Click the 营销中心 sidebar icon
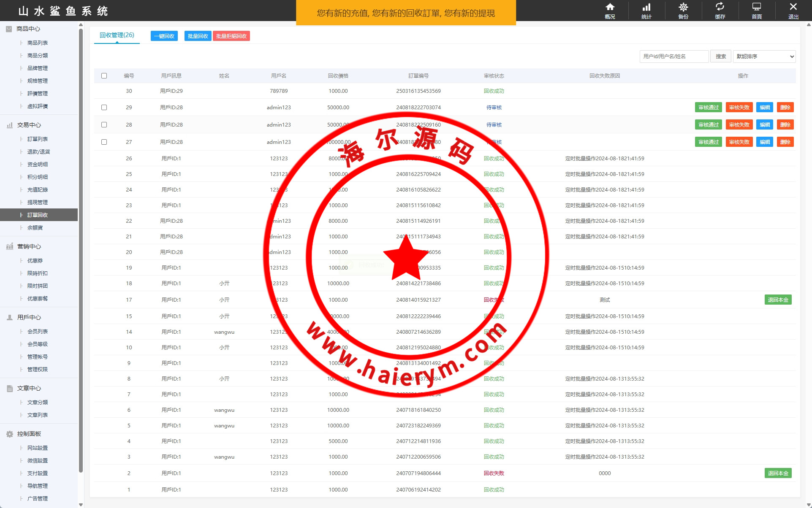This screenshot has height=508, width=812. coord(10,246)
